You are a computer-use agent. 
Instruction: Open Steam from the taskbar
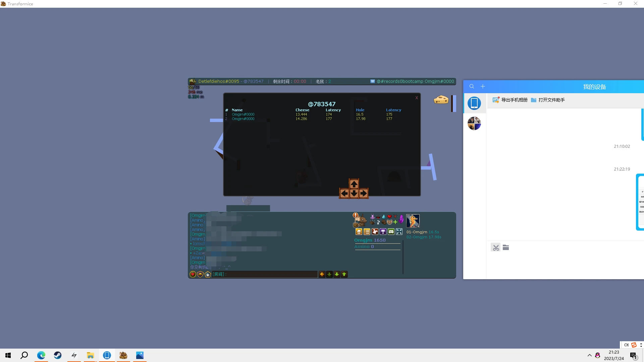57,355
